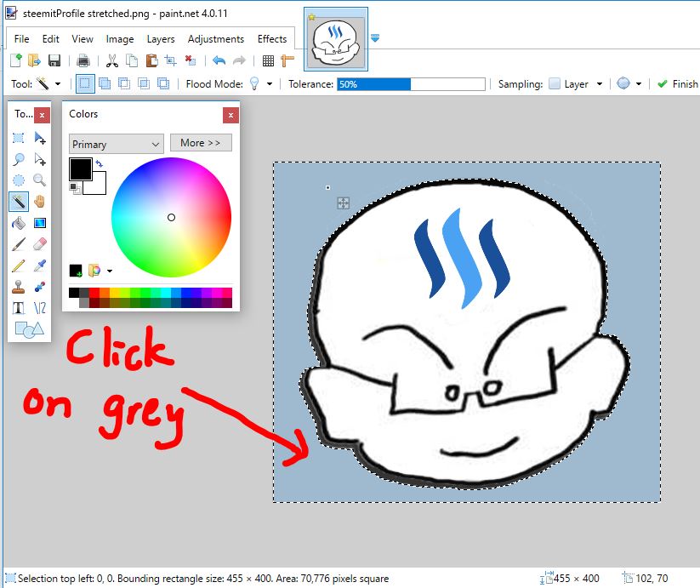Click the Open file toolbar icon
This screenshot has width=700, height=588.
pyautogui.click(x=34, y=60)
